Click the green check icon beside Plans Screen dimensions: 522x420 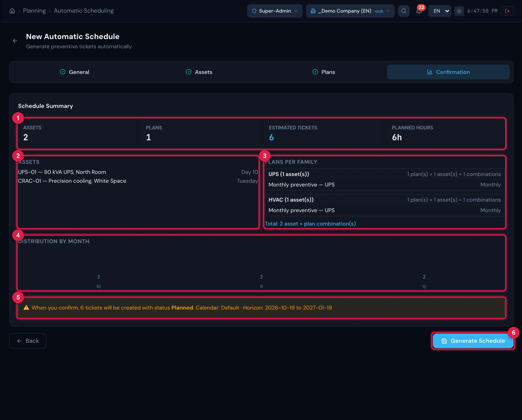click(x=315, y=72)
